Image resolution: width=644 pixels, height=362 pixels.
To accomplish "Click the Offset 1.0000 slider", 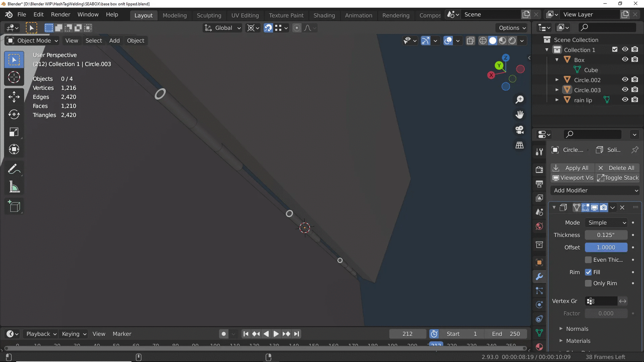I will [x=606, y=247].
